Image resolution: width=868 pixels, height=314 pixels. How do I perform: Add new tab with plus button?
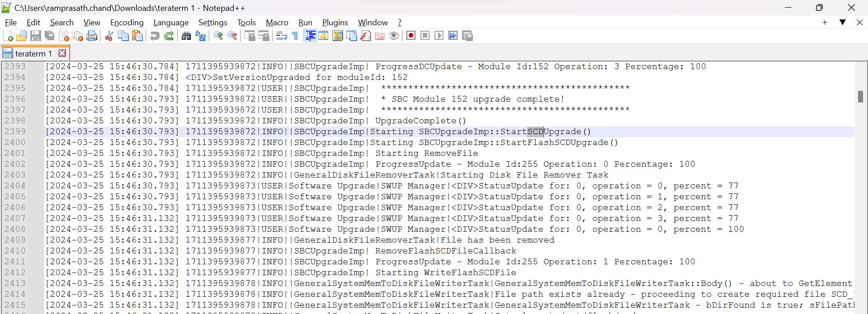[825, 22]
